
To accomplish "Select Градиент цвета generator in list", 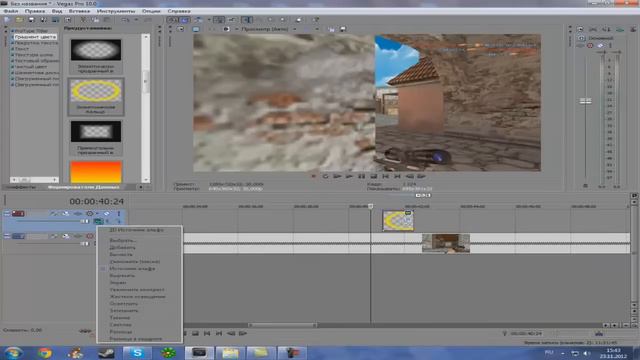I will (x=36, y=37).
